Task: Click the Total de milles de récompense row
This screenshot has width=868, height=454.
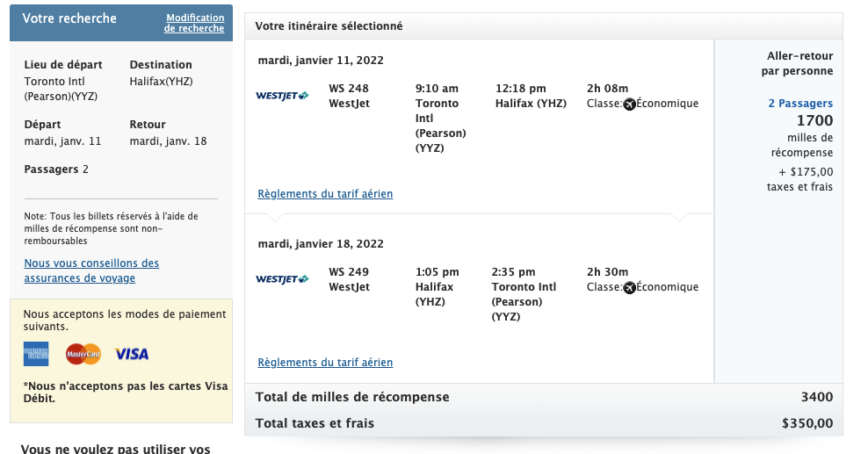Action: point(544,397)
